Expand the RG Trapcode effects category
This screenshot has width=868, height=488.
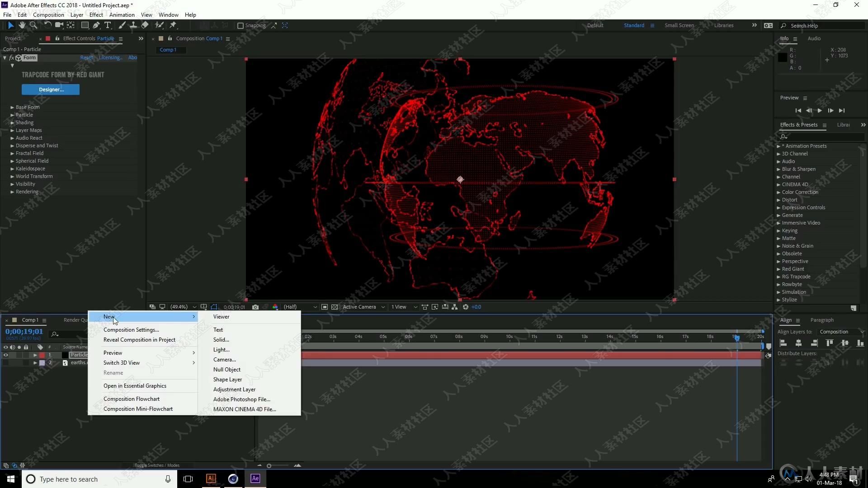(778, 277)
